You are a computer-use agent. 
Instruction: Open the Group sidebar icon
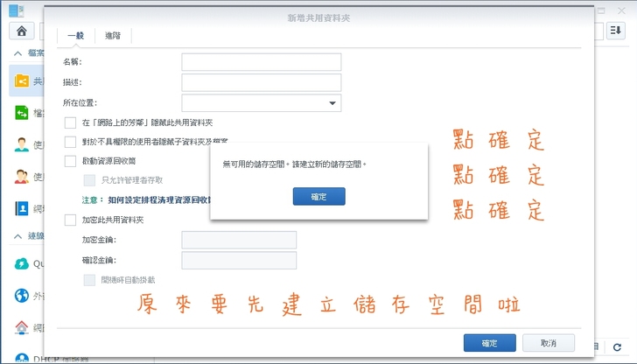click(22, 177)
